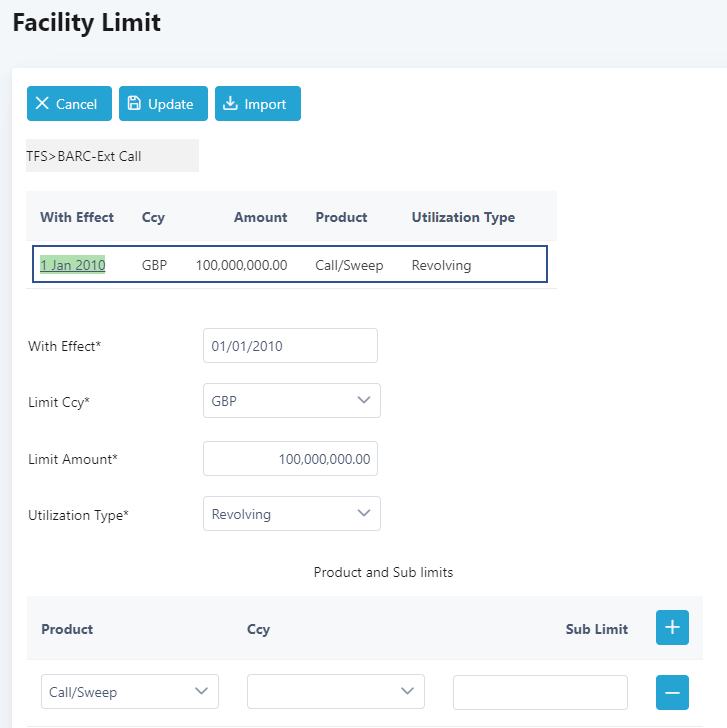The width and height of the screenshot is (727, 728).
Task: Select the GBP limit table row
Action: 290,265
